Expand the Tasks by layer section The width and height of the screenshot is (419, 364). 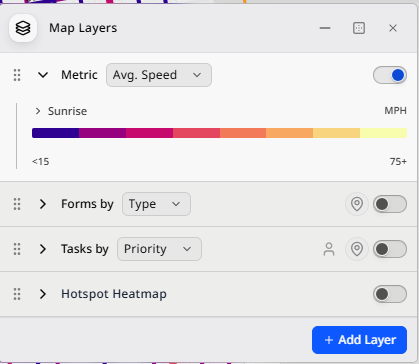point(43,249)
